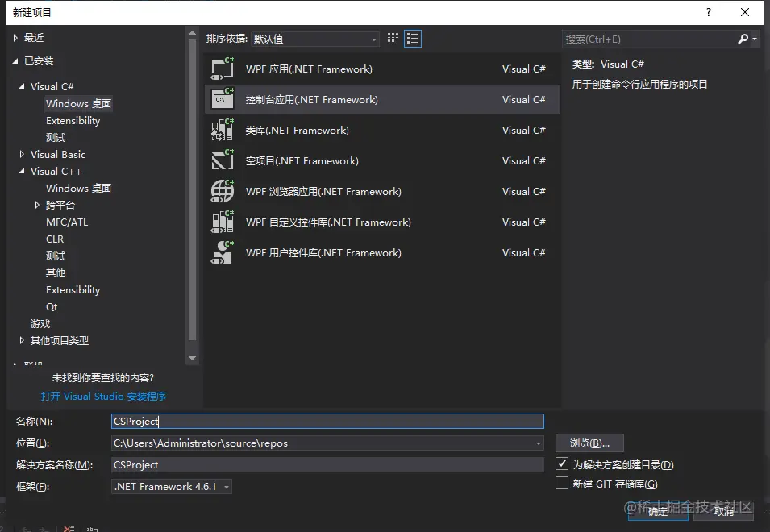Open the 排序依据 默认值 dropdown
This screenshot has width=770, height=532.
(314, 39)
